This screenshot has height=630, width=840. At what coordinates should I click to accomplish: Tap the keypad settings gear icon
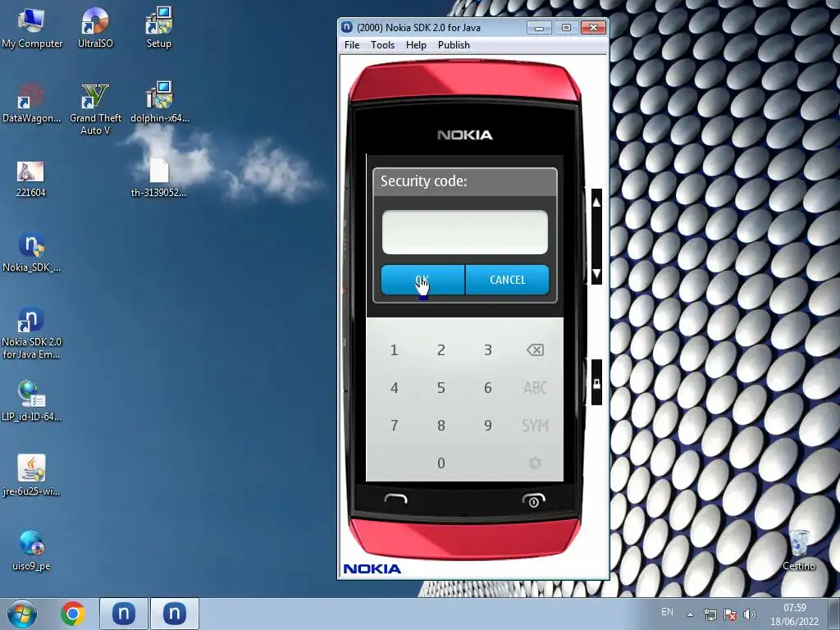click(x=535, y=463)
